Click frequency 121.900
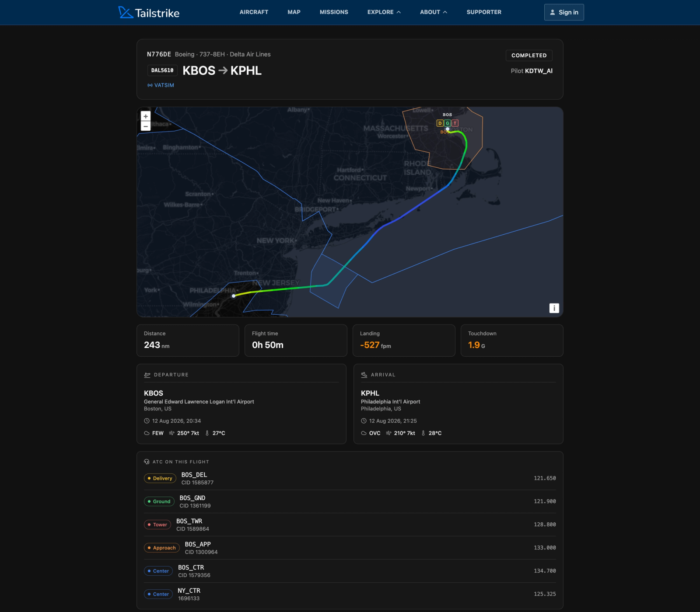The image size is (700, 612). 545,501
